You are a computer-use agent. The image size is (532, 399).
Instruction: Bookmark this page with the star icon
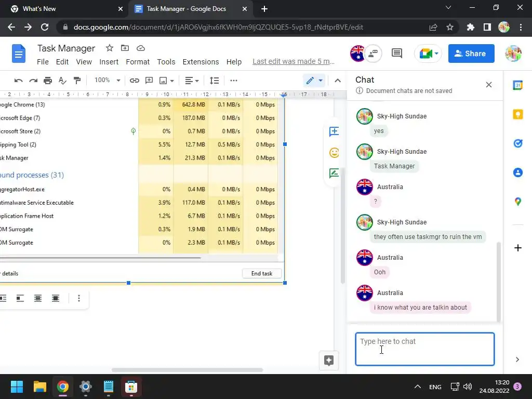(450, 27)
